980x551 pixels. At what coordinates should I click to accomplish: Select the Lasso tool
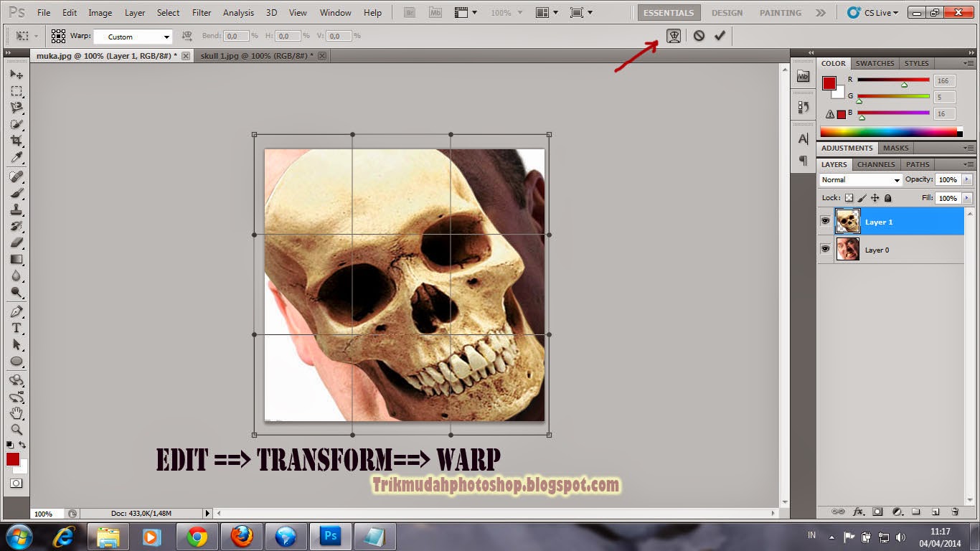(x=17, y=108)
